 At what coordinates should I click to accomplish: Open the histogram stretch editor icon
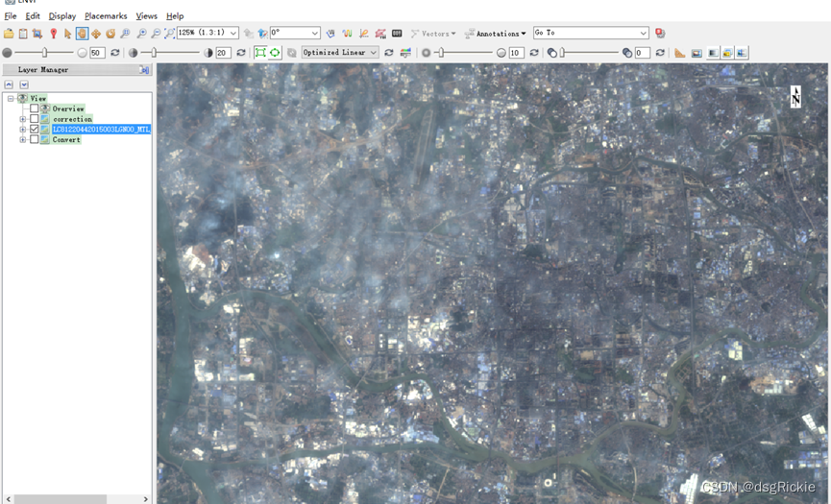[405, 53]
